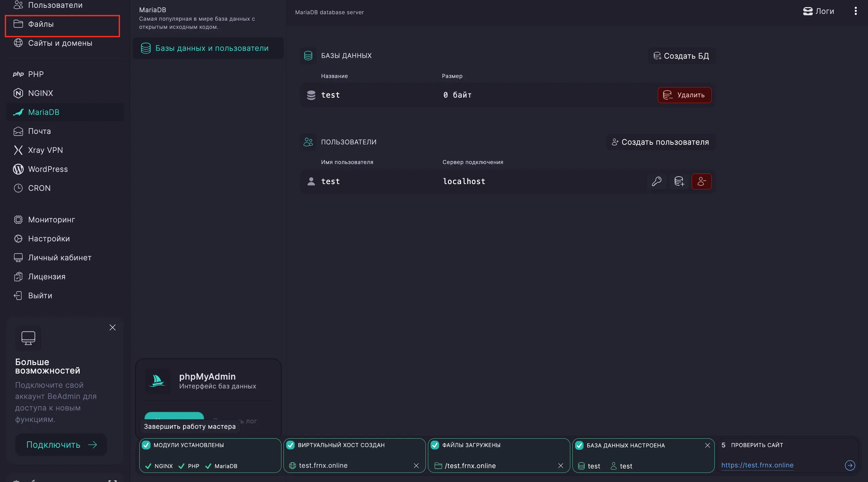Viewport: 868px width, 482px height.
Task: Click user icon in БАЗА ДАННЫХ НАСТРОЕНА step
Action: click(x=613, y=466)
